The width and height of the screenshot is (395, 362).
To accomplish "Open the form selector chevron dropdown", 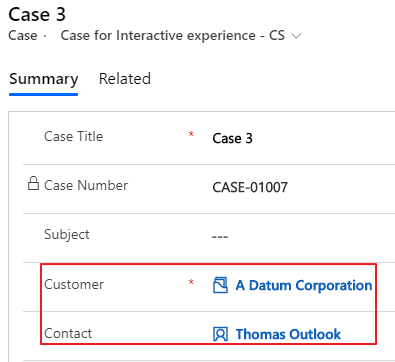I will tap(296, 36).
